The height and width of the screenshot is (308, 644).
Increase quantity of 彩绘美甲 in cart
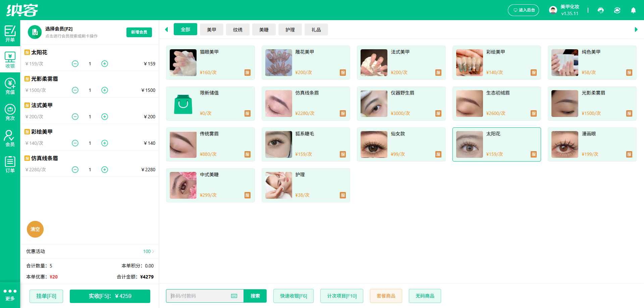click(x=105, y=143)
